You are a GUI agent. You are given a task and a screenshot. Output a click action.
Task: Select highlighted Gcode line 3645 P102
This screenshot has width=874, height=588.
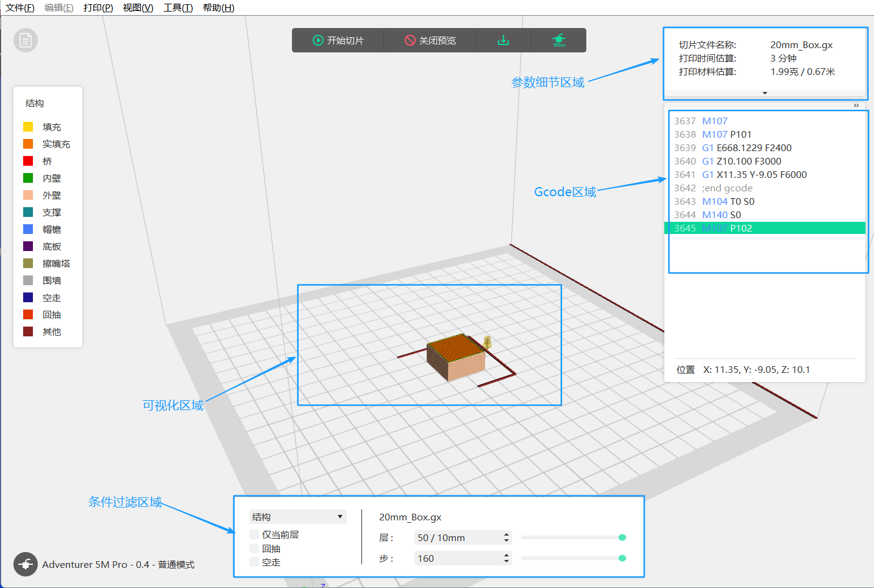[x=765, y=228]
